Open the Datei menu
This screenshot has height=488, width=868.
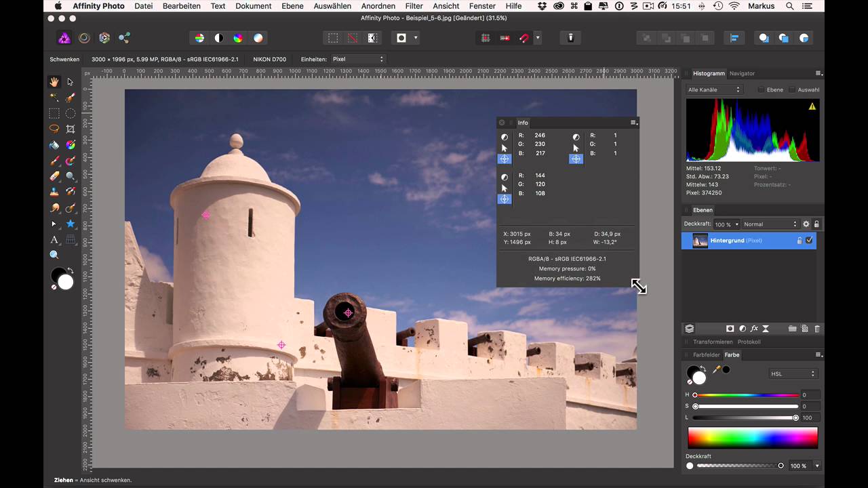144,6
